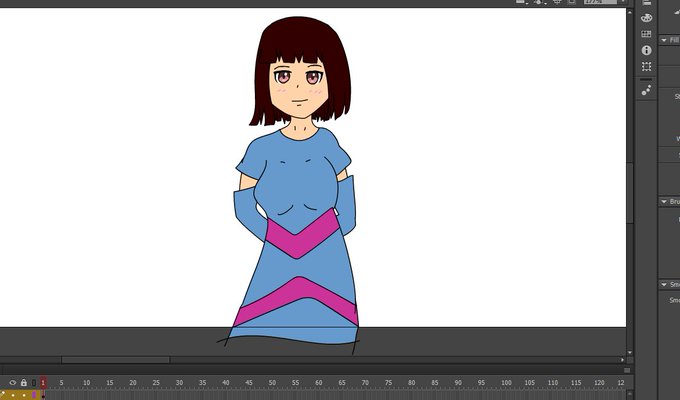Toggle lock dot of the active layer
Image resolution: width=680 pixels, height=400 pixels.
(x=24, y=395)
